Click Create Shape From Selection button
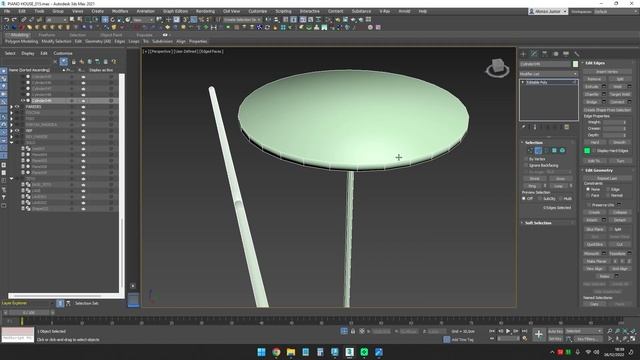Viewport: 640px width, 360px height. coord(607,110)
